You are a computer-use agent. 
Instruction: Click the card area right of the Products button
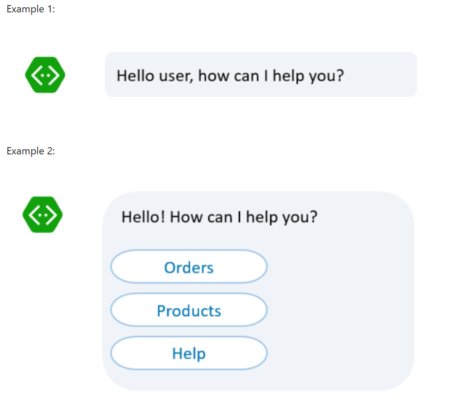tap(340, 310)
